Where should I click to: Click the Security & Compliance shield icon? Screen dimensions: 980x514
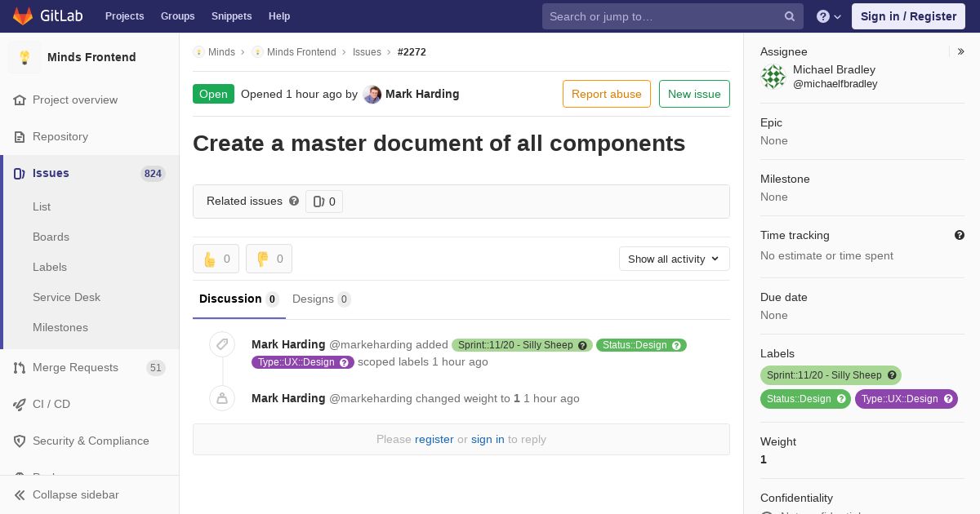20,441
